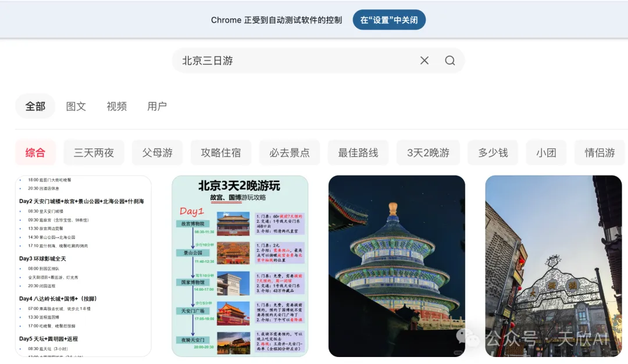628x364 pixels.
Task: Clear the search box with the X icon
Action: 424,60
